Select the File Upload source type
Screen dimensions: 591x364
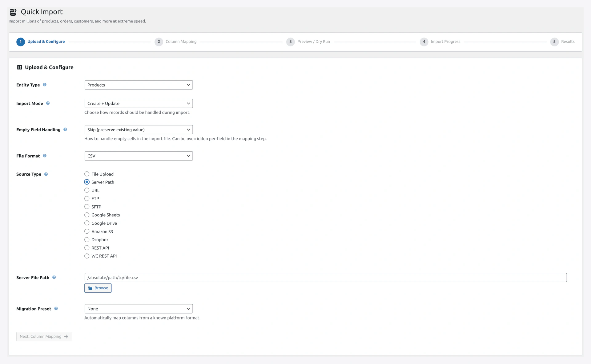[87, 174]
